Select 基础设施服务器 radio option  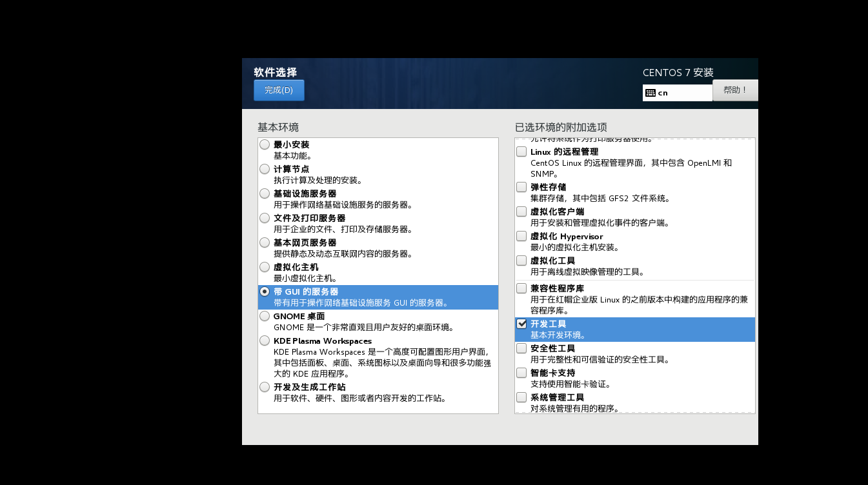[265, 193]
